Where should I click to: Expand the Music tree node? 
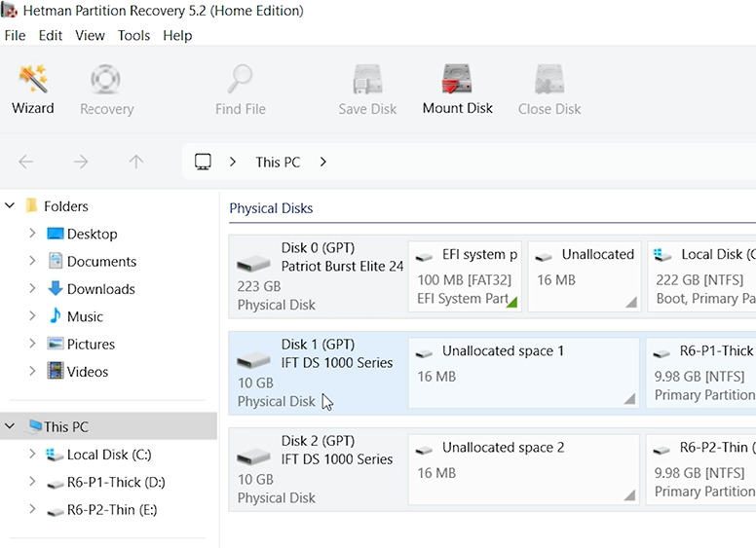point(32,316)
